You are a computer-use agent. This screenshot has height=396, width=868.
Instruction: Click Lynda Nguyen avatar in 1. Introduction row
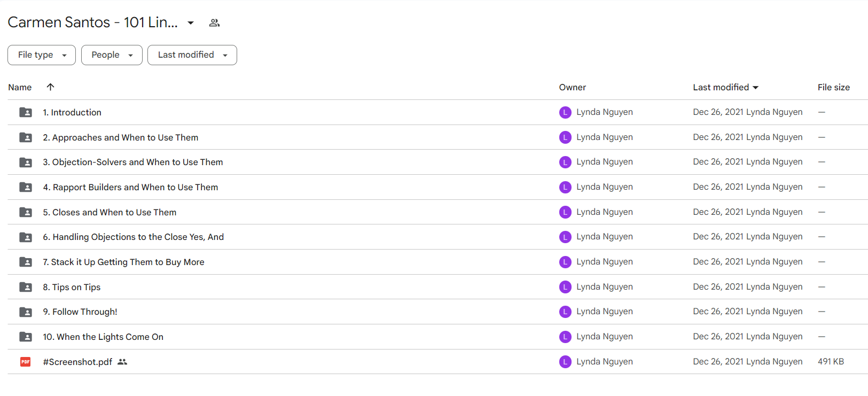click(x=565, y=112)
